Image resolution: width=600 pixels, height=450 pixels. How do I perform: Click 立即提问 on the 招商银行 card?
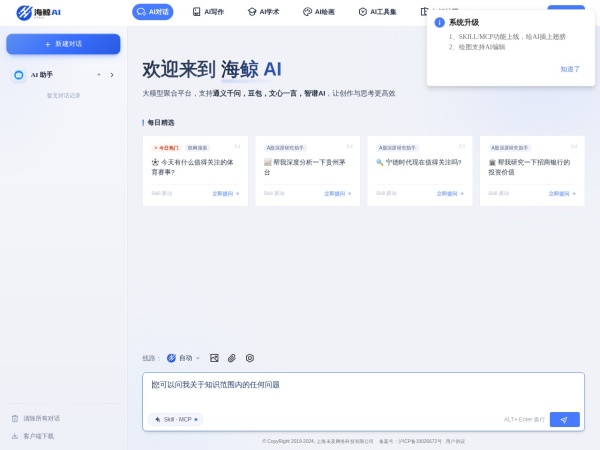pyautogui.click(x=562, y=194)
